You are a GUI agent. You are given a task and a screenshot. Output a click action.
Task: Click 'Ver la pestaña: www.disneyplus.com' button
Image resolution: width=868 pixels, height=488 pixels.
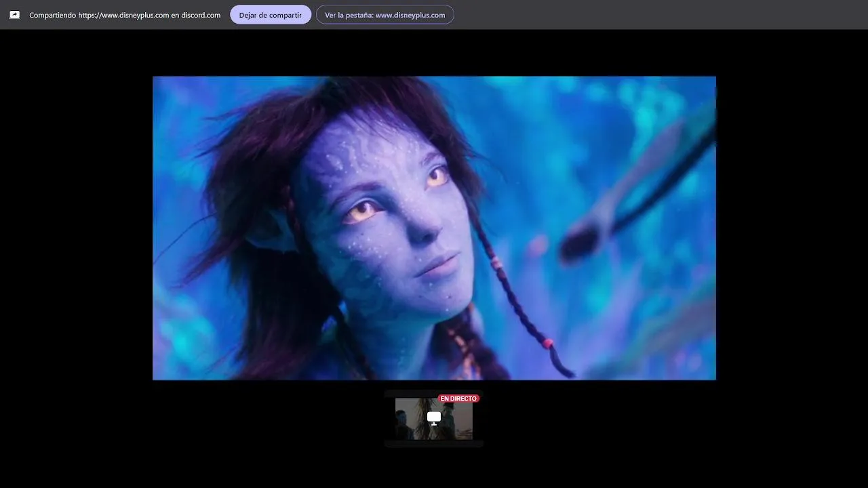[x=385, y=15]
